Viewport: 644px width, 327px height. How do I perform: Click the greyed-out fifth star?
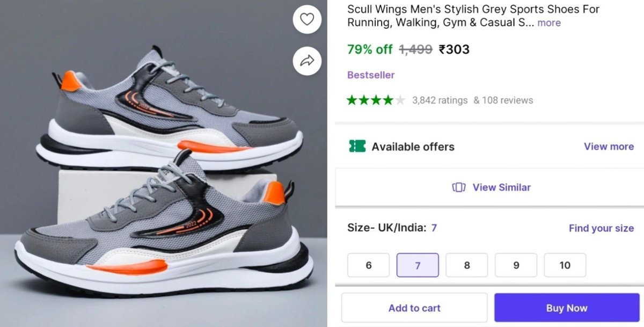pyautogui.click(x=400, y=99)
